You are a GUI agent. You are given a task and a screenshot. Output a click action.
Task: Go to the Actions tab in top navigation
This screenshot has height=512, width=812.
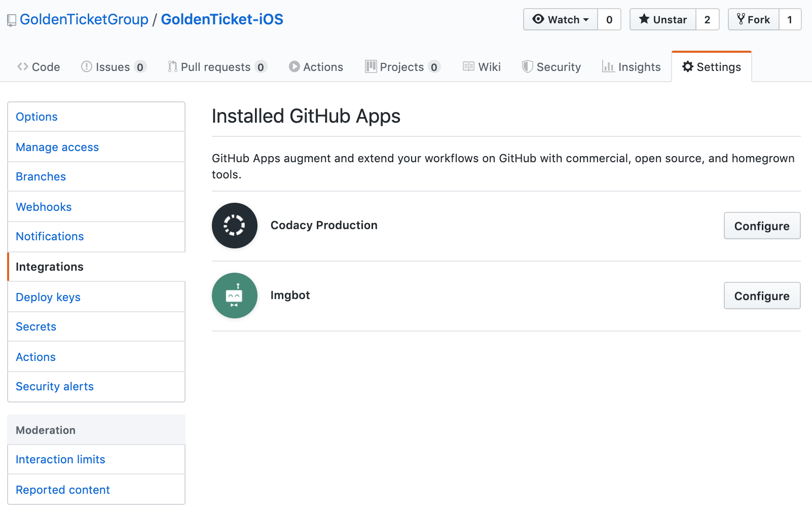[x=316, y=67]
